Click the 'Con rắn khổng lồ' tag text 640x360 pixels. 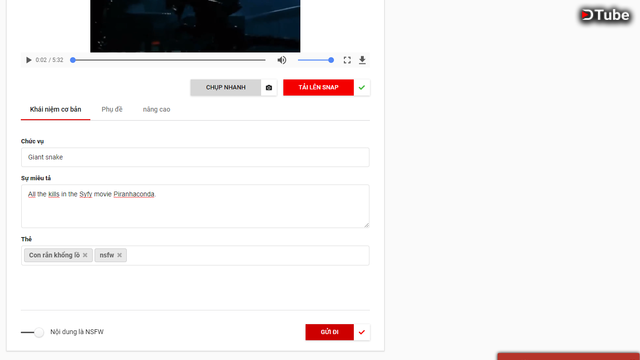(54, 255)
